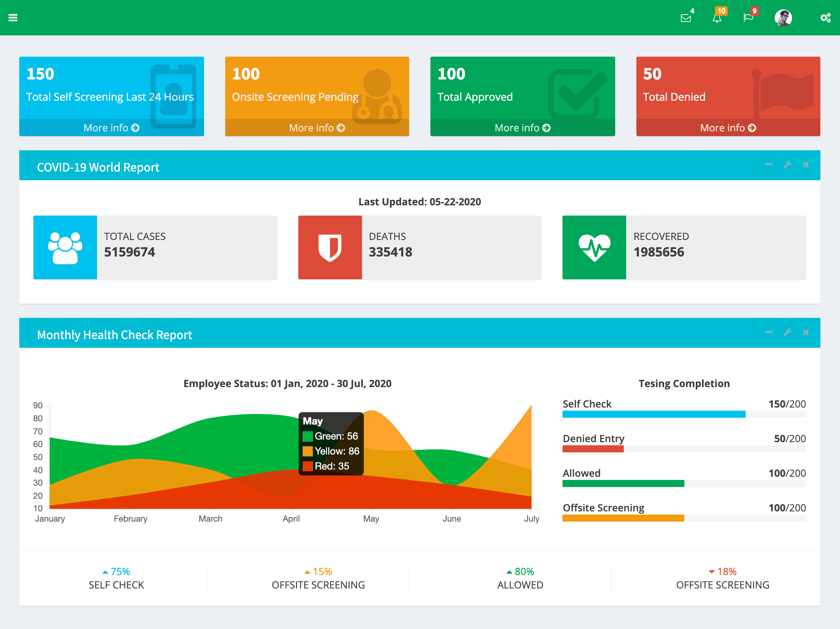This screenshot has width=840, height=629.
Task: Click the Tesing Completion heading
Action: click(x=684, y=384)
